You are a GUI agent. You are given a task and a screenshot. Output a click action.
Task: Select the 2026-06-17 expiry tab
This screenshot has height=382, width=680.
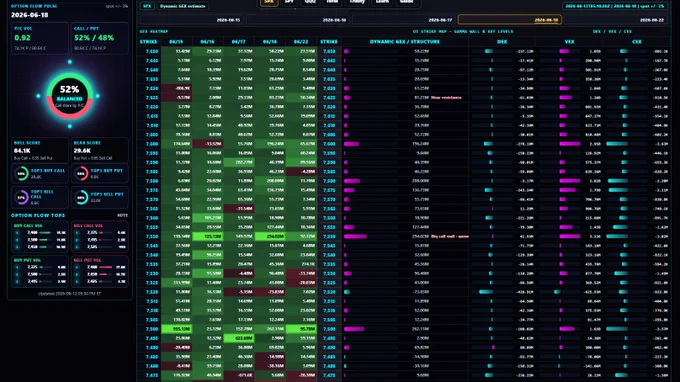[x=404, y=20]
